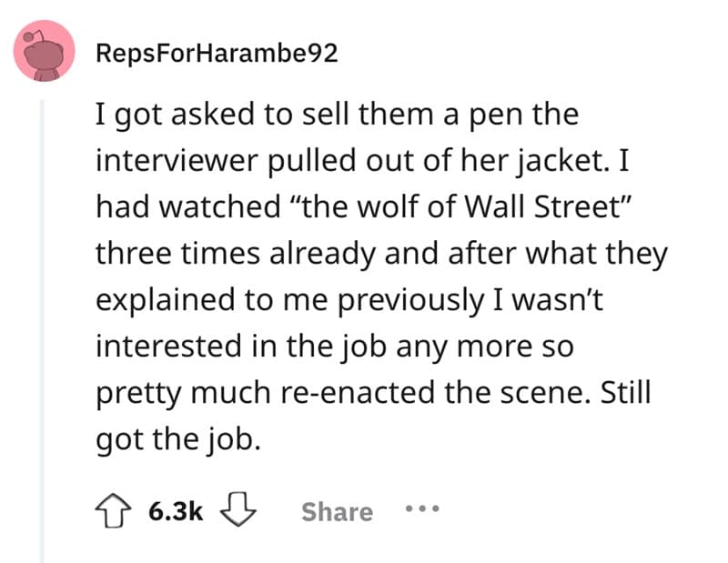
Task: Upvote the comment by RepsForHarambe92
Action: [113, 511]
